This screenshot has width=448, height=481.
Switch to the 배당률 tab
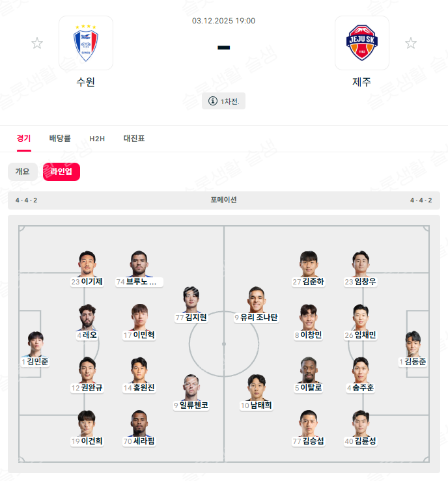60,139
